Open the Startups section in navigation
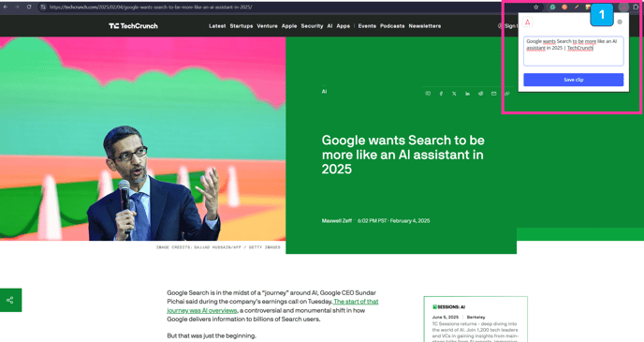644x342 pixels. click(241, 26)
